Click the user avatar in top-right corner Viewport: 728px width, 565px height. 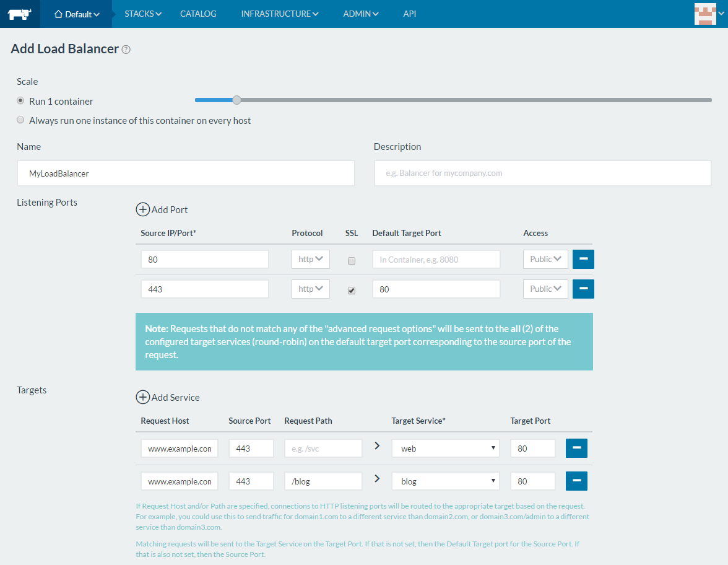coord(705,14)
